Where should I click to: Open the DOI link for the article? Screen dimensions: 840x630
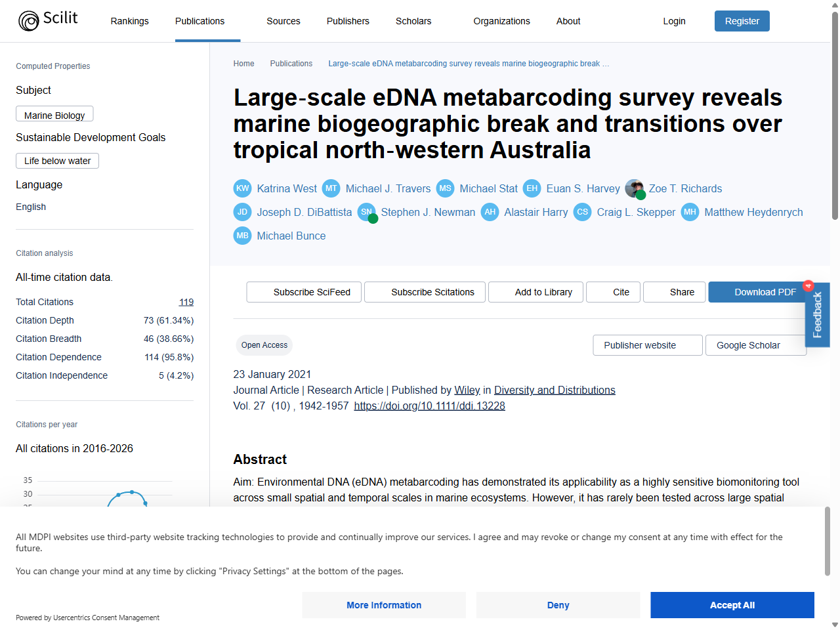coord(430,406)
